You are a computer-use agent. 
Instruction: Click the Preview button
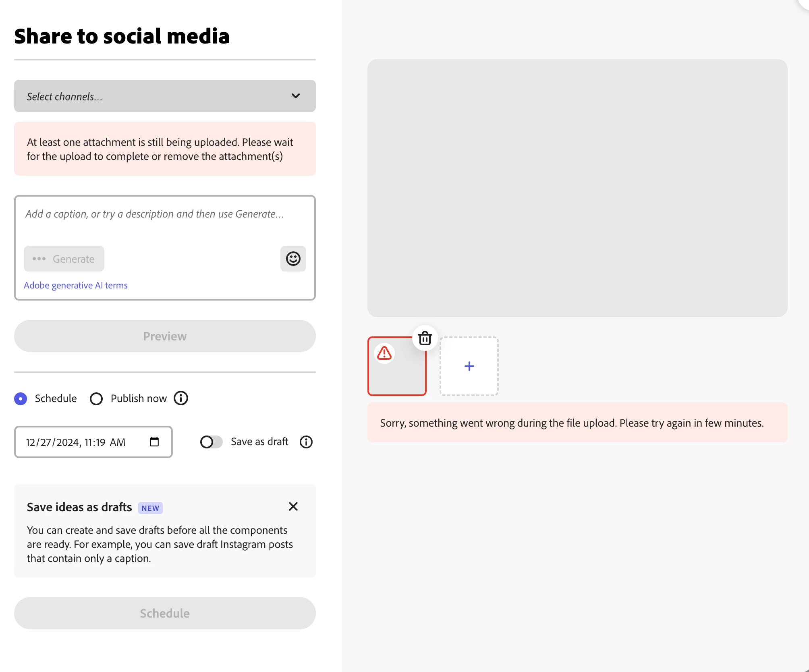pos(165,336)
